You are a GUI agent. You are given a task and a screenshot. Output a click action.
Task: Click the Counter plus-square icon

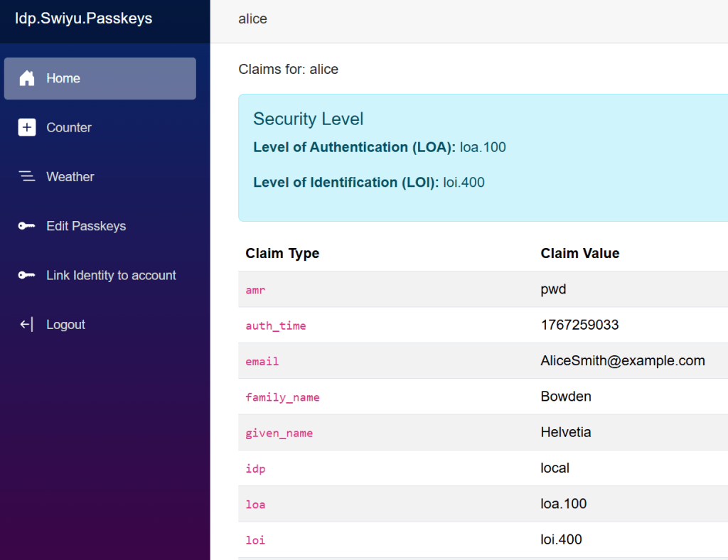pyautogui.click(x=27, y=127)
